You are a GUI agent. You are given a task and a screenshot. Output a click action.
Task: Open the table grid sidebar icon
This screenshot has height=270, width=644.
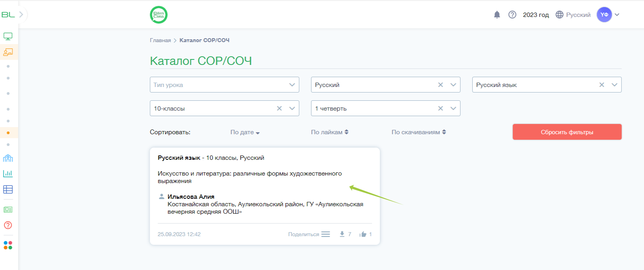(8, 189)
